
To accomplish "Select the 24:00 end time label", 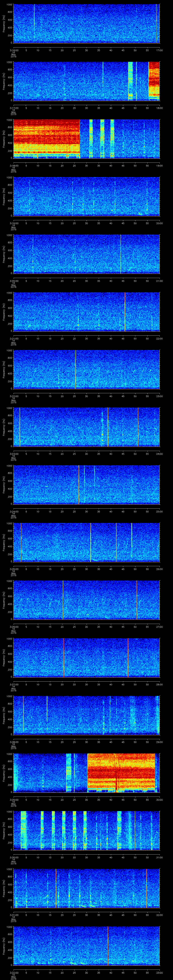I will tap(159, 454).
